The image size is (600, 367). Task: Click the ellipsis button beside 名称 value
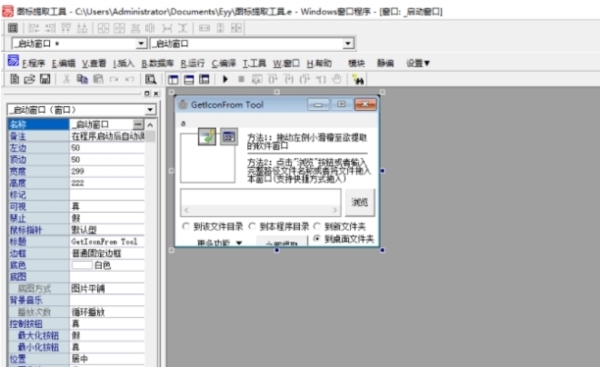coord(138,124)
